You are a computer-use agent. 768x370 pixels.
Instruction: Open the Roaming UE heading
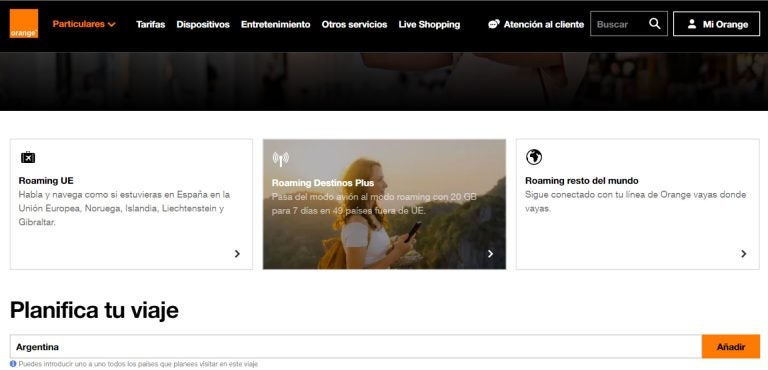click(46, 180)
